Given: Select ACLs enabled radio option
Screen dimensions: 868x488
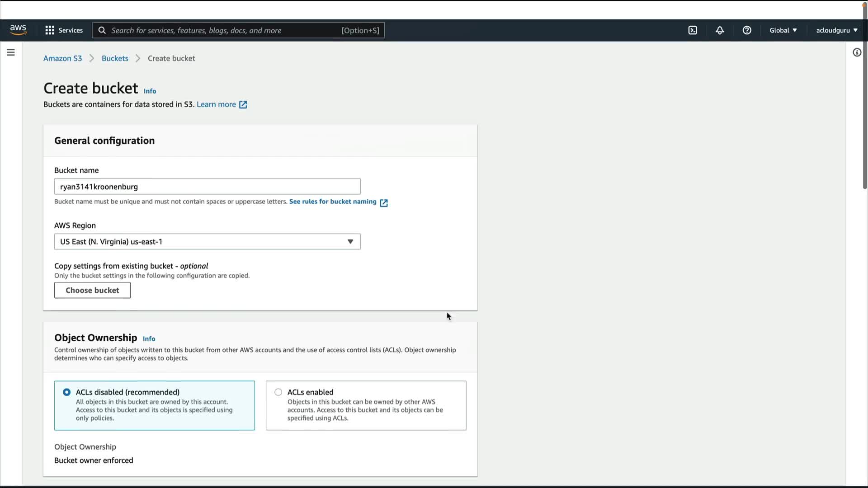Looking at the screenshot, I should click(x=278, y=392).
